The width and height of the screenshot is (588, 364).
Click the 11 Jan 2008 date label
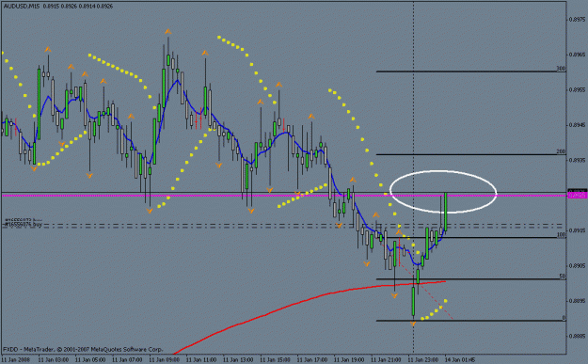[15, 360]
